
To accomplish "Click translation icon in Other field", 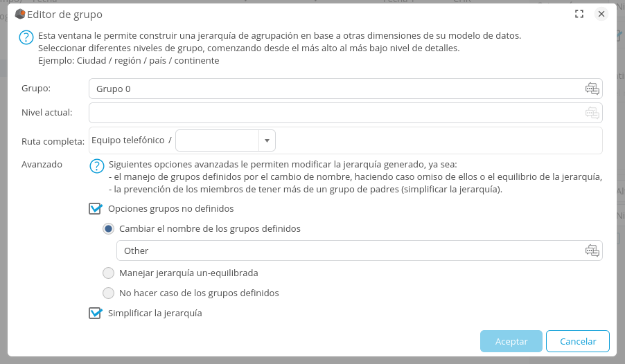I will pos(592,251).
